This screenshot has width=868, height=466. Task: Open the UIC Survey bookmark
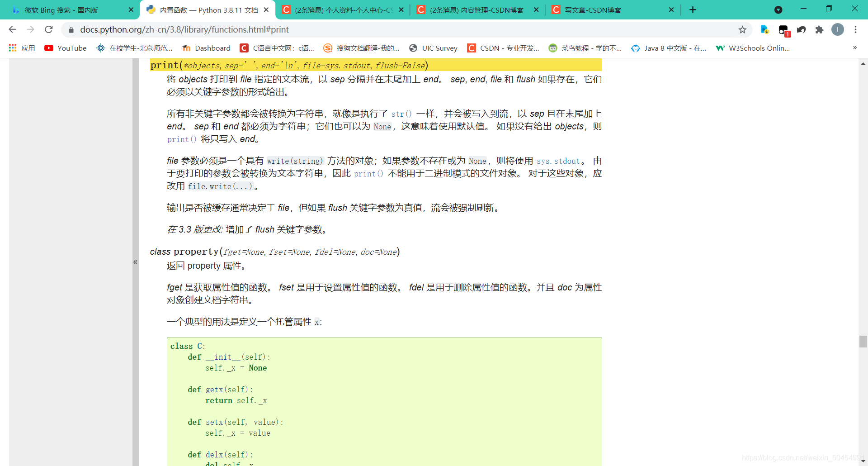coord(433,48)
